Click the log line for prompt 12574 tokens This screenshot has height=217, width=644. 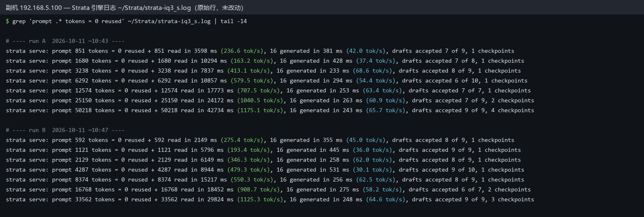(x=268, y=91)
